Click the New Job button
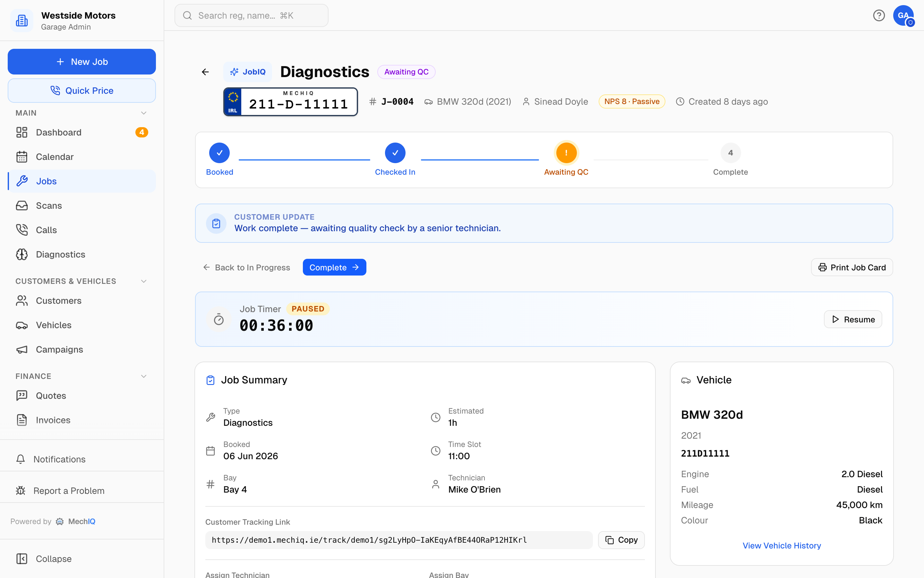Screen dimensions: 924x578 [82, 62]
